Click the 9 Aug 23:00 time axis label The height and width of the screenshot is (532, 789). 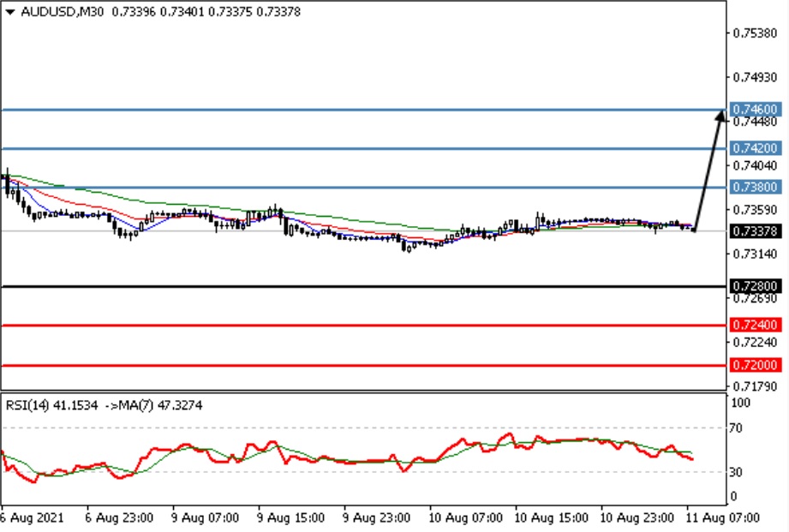(376, 517)
